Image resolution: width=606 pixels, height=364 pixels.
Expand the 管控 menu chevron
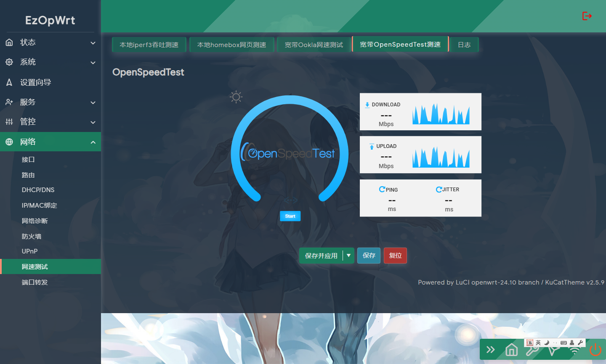point(93,122)
